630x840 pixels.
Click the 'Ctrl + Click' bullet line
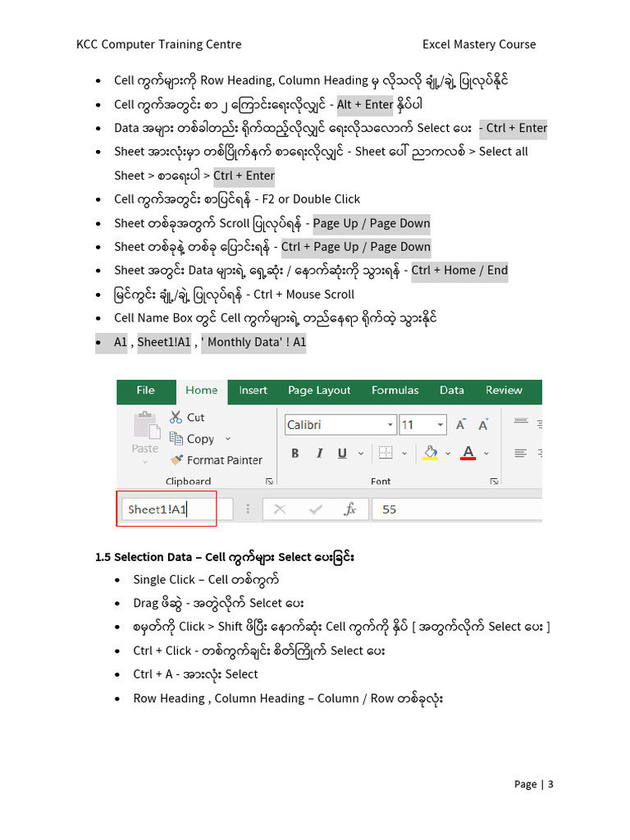pos(259,651)
